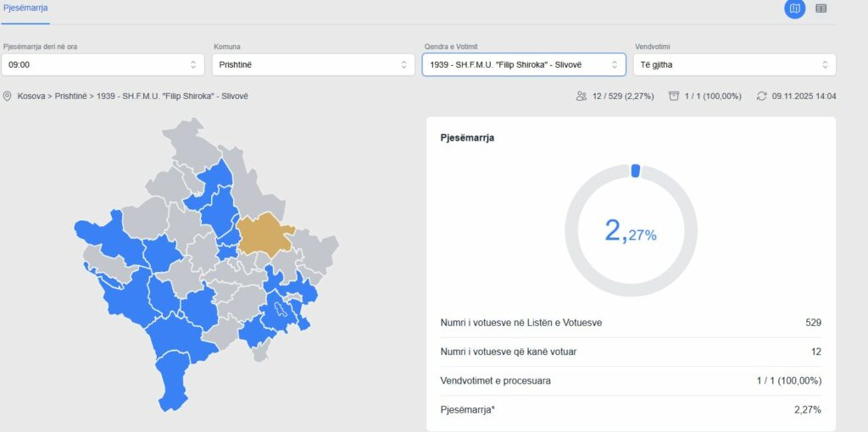868x432 pixels.
Task: Click the location pin icon before Kosova
Action: click(8, 97)
